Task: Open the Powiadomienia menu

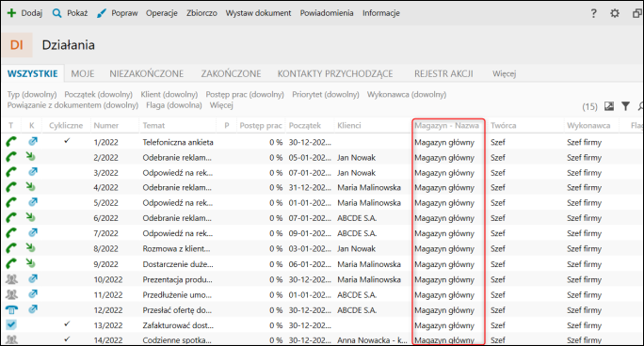Action: 327,13
